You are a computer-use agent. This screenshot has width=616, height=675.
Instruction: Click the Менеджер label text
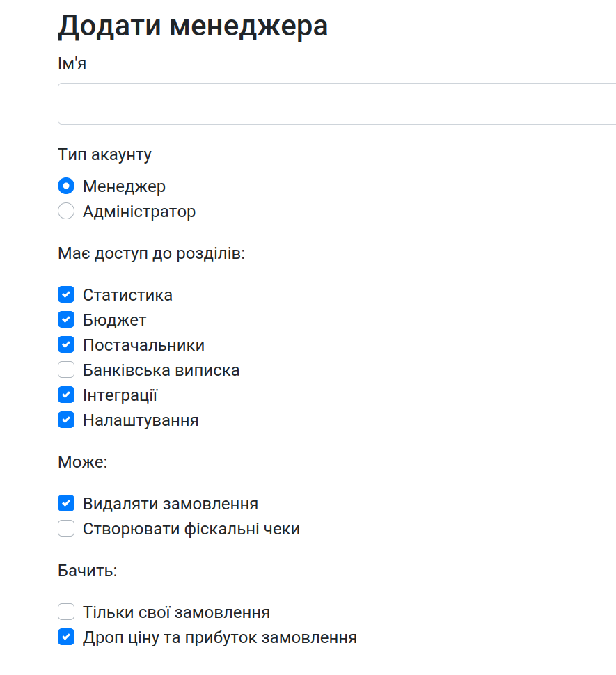coord(124,186)
